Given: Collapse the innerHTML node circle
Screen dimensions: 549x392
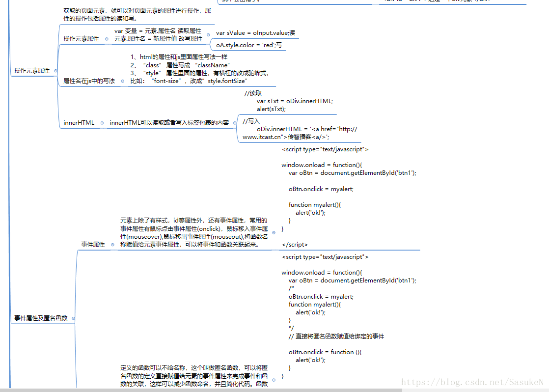Looking at the screenshot, I should click(102, 123).
